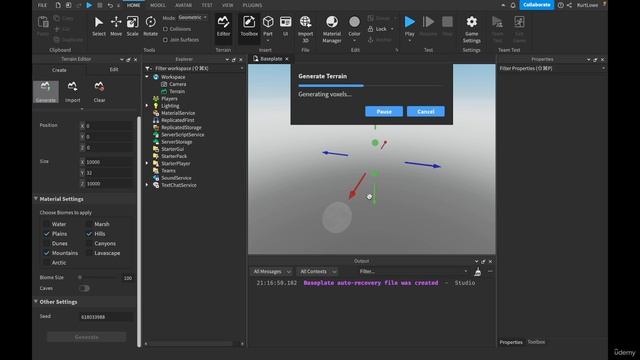Select the Clear terrain tool icon
This screenshot has width=640, height=360.
click(x=99, y=91)
